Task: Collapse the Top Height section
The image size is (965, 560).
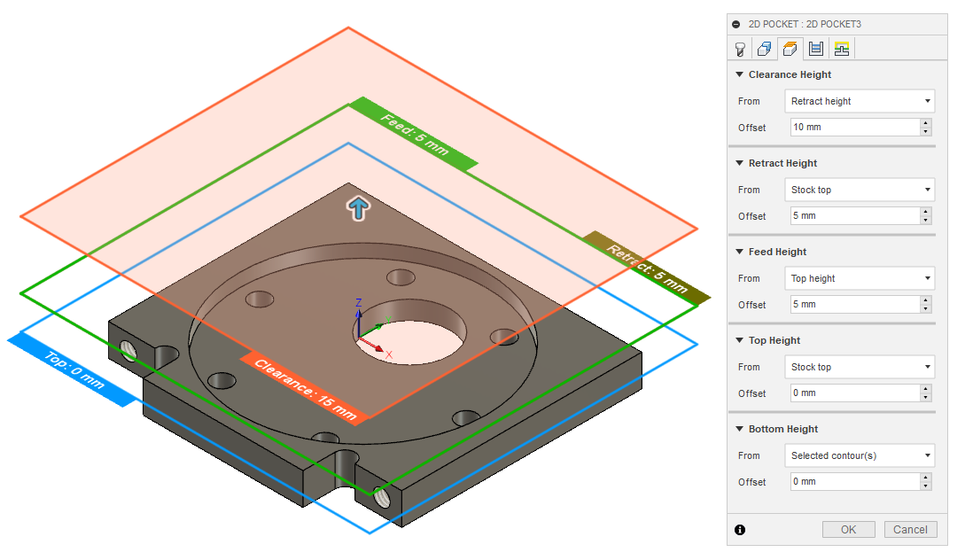Action: pyautogui.click(x=739, y=340)
